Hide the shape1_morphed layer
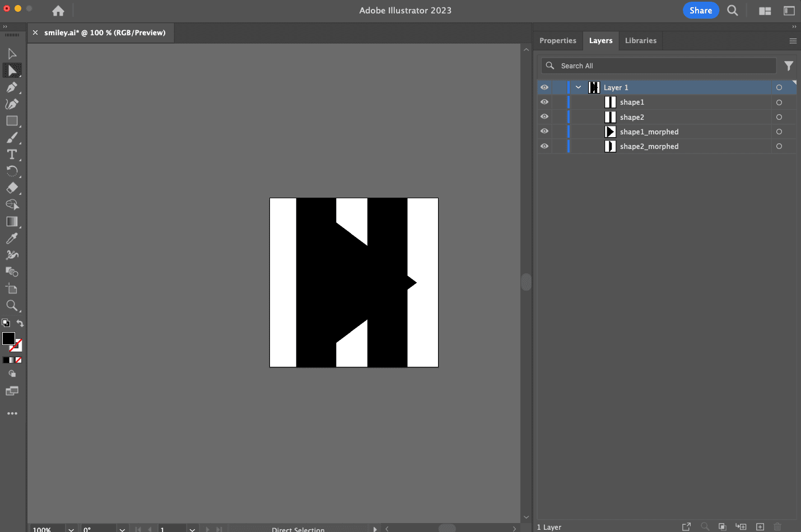The height and width of the screenshot is (532, 801). [x=544, y=131]
